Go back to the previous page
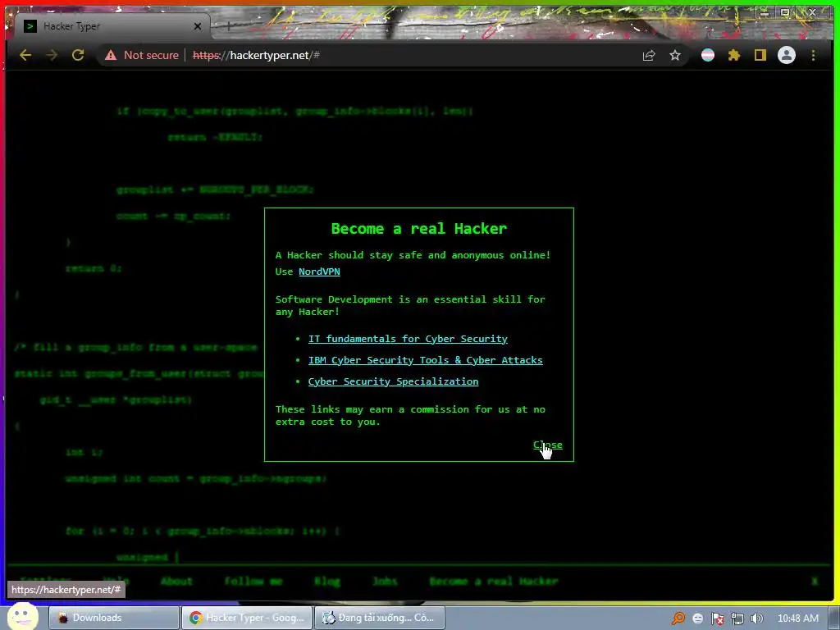Screen dimensions: 840x630 pyautogui.click(x=25, y=55)
